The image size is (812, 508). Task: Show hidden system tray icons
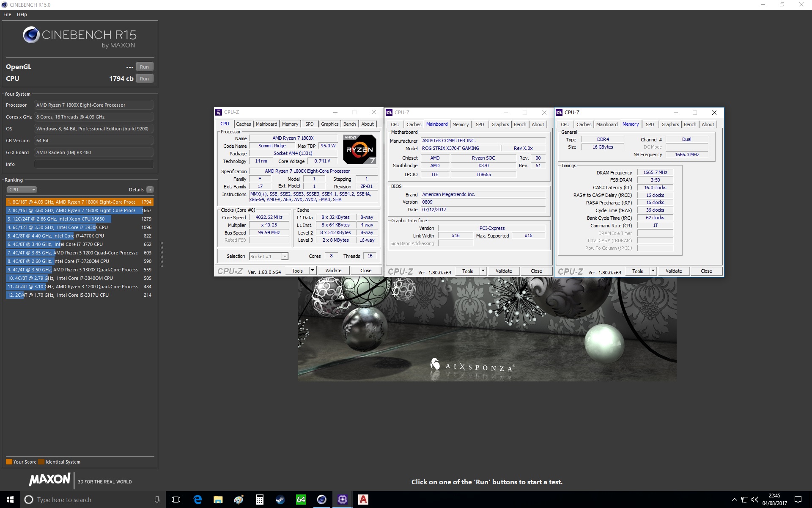coord(734,500)
